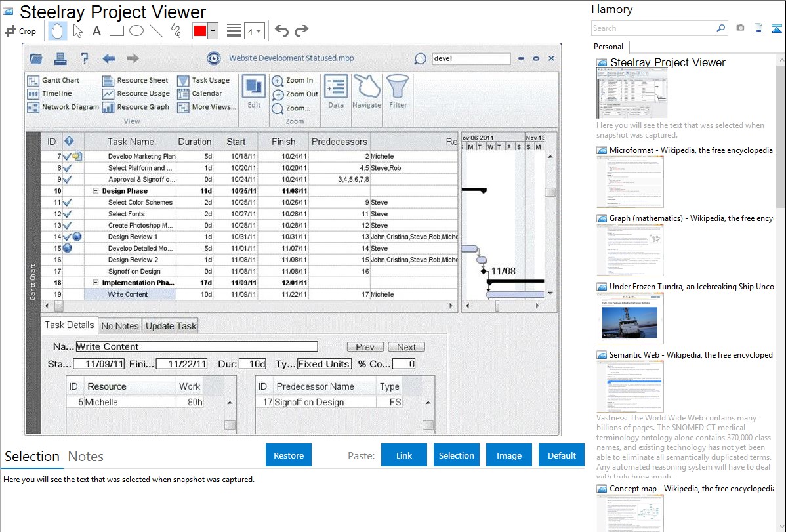Viewport: 786px width, 532px height.
Task: Select the ellipse shape tool
Action: point(136,31)
